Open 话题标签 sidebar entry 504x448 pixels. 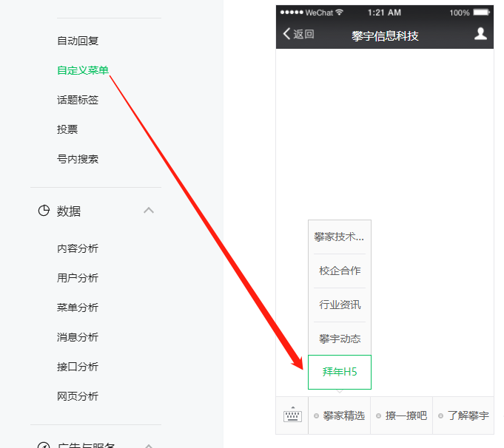pyautogui.click(x=78, y=100)
